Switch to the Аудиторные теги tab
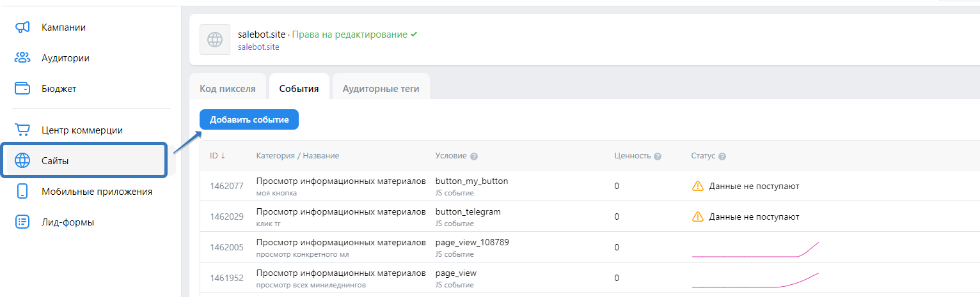The width and height of the screenshot is (980, 297). point(381,89)
